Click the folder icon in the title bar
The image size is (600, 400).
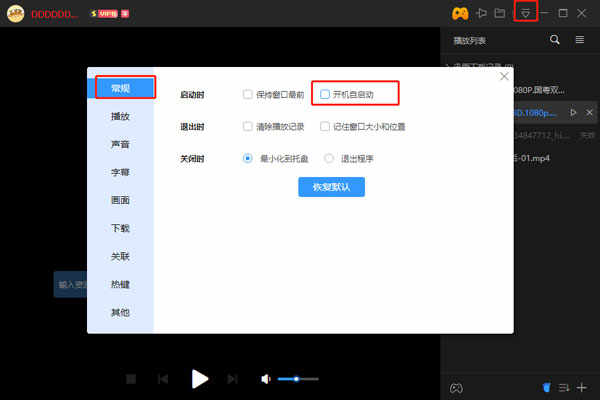tap(500, 13)
